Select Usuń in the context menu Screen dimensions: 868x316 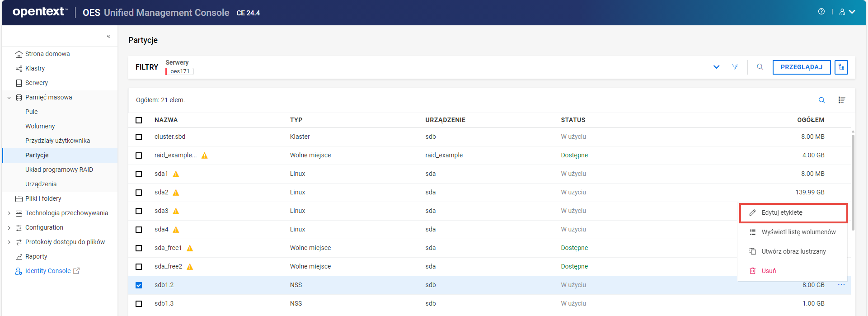click(768, 271)
